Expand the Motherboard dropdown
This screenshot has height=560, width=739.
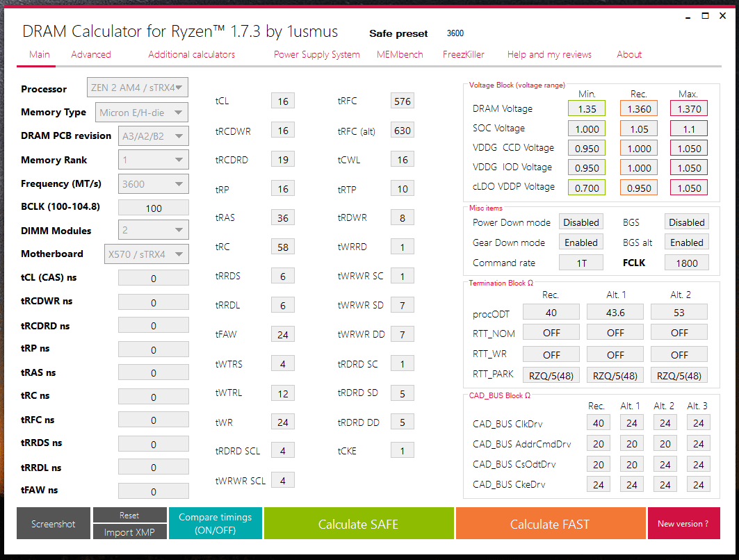[146, 254]
